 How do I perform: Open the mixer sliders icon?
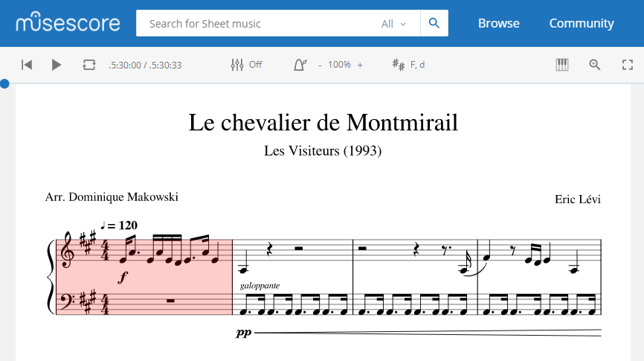click(x=237, y=65)
